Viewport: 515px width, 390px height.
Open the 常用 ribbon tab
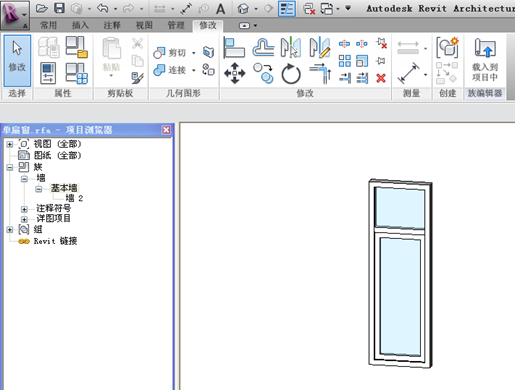point(48,25)
